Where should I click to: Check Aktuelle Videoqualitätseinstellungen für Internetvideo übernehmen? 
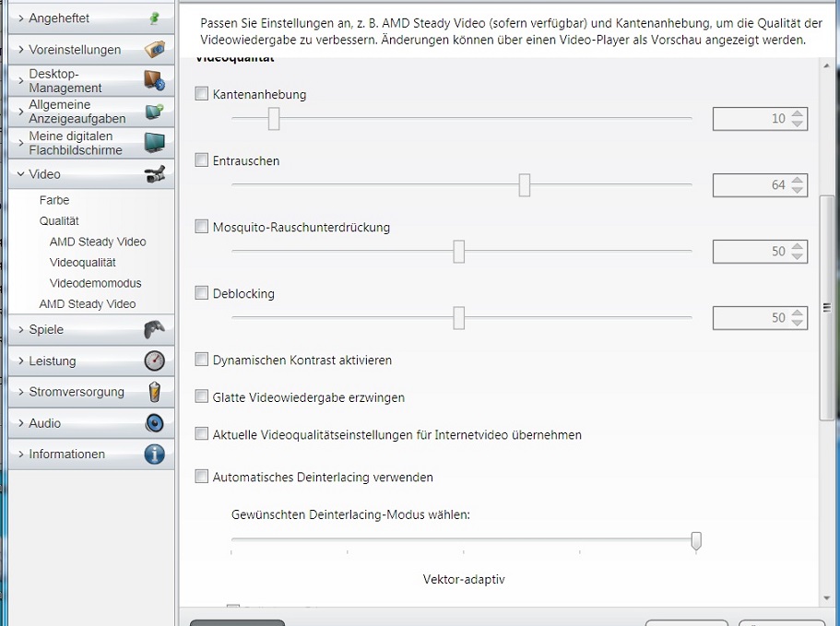(201, 434)
